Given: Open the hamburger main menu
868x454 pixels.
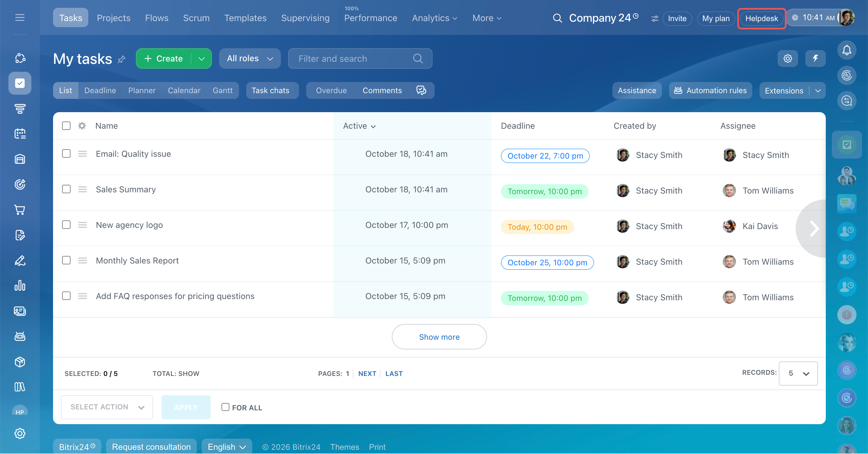Looking at the screenshot, I should 20,17.
